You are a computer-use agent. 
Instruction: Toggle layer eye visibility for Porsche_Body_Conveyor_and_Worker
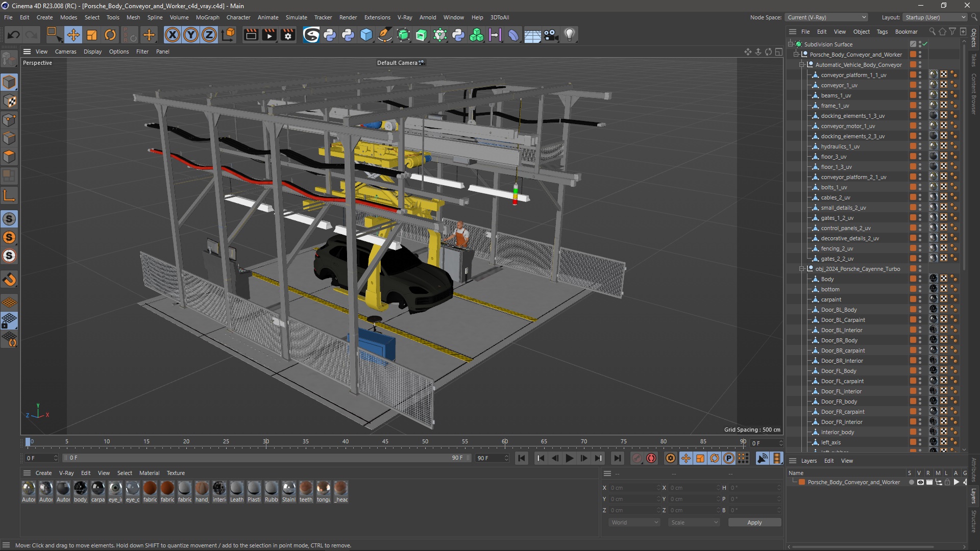920,482
